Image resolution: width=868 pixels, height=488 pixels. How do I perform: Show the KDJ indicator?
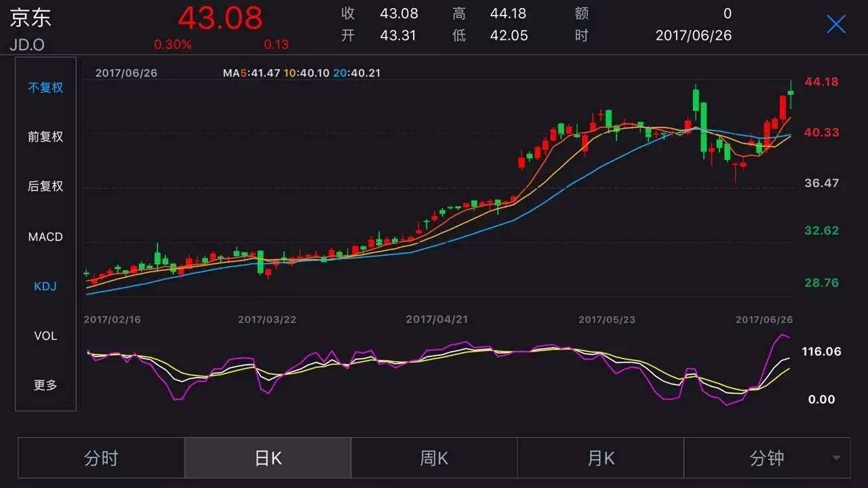coord(45,286)
